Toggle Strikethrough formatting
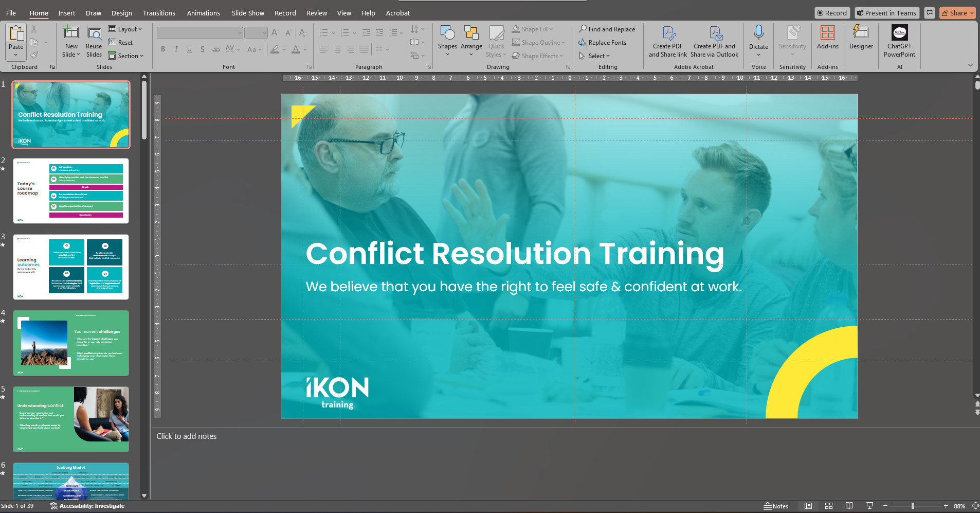This screenshot has height=513, width=980. [216, 49]
